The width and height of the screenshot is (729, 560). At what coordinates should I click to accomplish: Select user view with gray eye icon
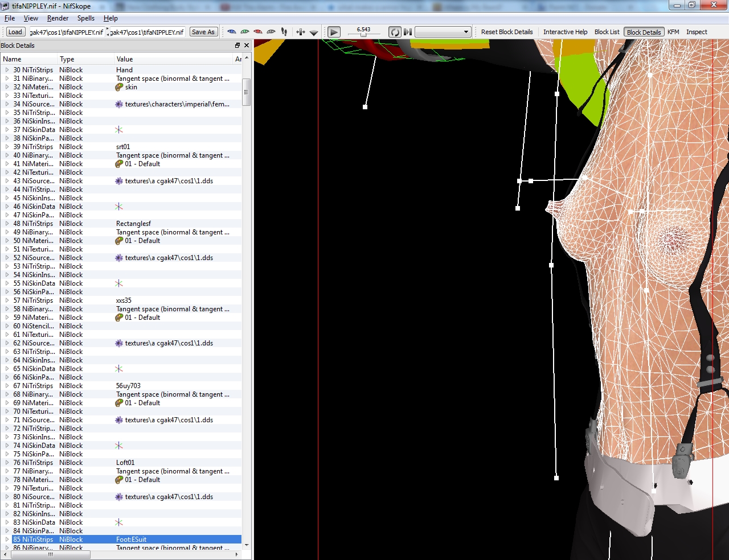click(x=271, y=32)
